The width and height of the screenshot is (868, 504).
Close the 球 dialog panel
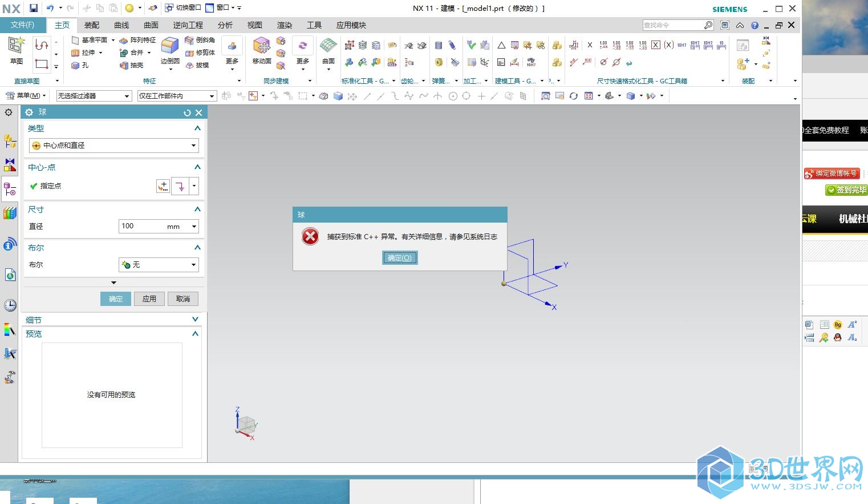[x=199, y=113]
